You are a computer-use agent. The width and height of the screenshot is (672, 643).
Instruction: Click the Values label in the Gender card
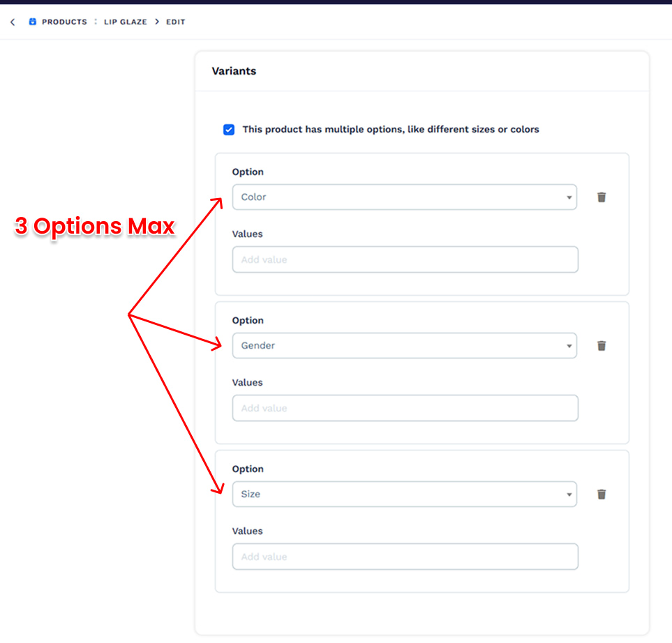[247, 383]
